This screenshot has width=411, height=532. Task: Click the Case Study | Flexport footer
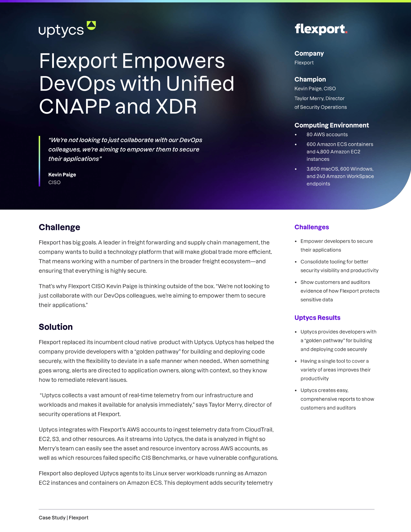[x=63, y=518]
